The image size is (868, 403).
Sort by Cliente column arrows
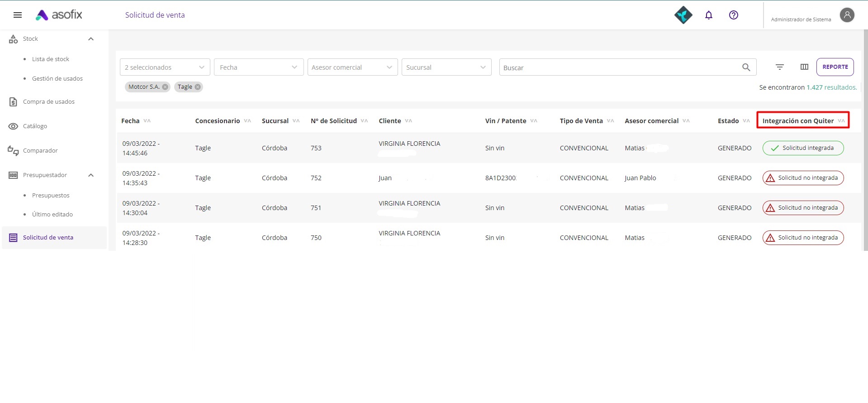tap(408, 121)
